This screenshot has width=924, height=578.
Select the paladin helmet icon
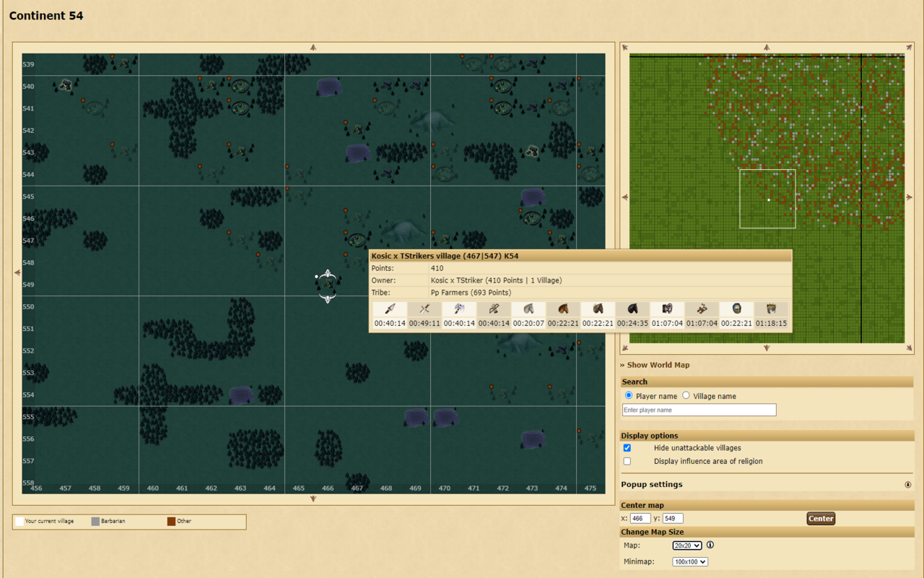pyautogui.click(x=736, y=309)
